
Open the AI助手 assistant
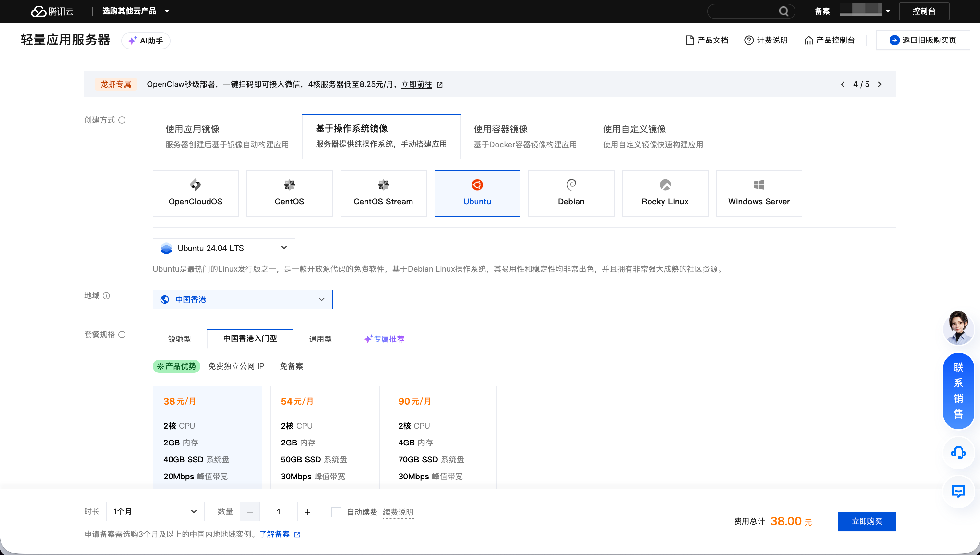(x=146, y=41)
